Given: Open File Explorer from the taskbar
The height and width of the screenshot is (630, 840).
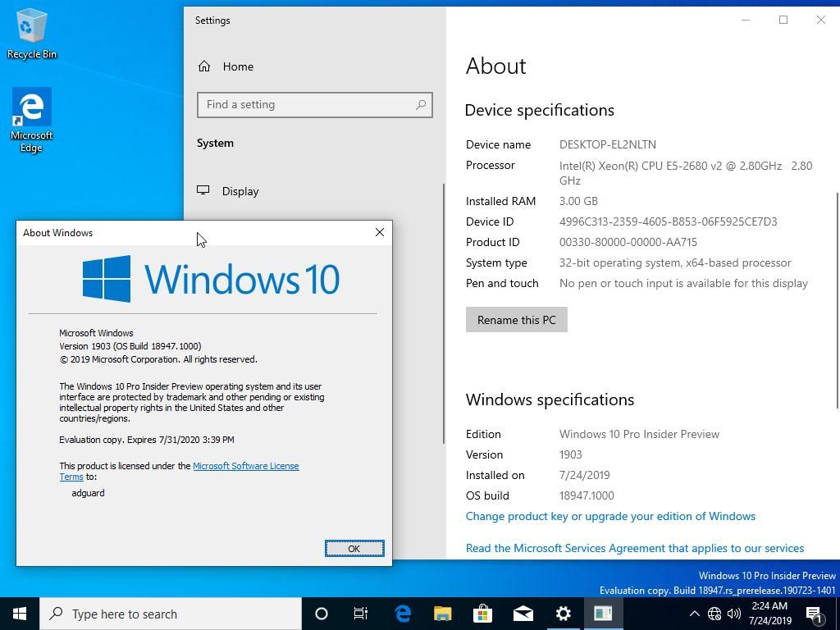Looking at the screenshot, I should [442, 614].
